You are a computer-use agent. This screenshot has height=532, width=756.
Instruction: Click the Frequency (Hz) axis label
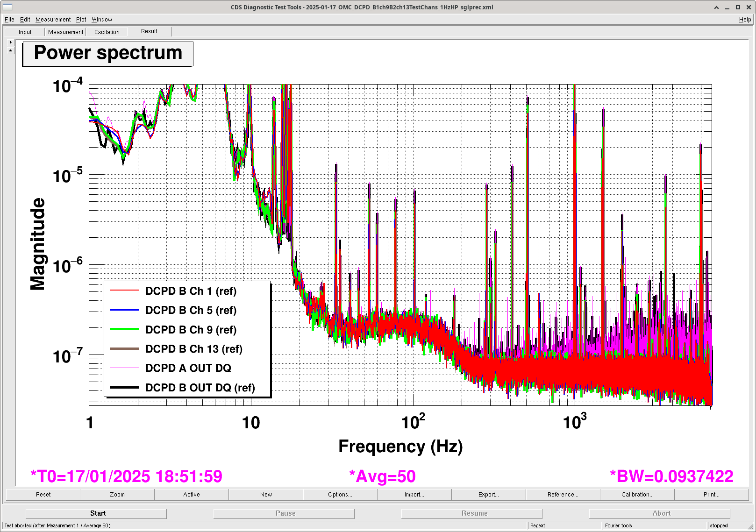tap(400, 447)
